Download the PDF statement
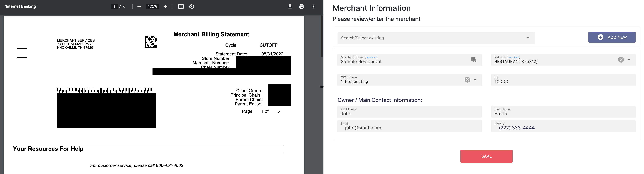Screen dimensions: 644x174 [290, 6]
